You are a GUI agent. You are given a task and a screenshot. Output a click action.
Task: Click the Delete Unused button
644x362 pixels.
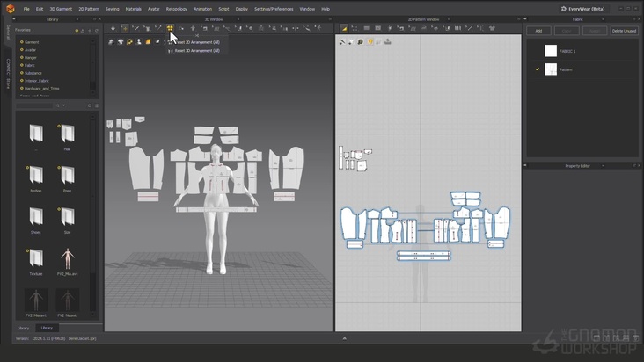[624, 31]
